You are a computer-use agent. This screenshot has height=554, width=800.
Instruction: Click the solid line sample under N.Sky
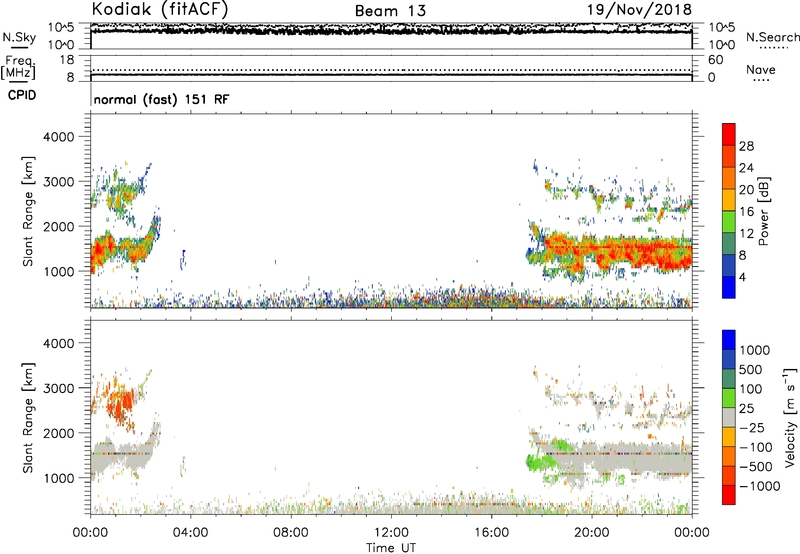19,48
